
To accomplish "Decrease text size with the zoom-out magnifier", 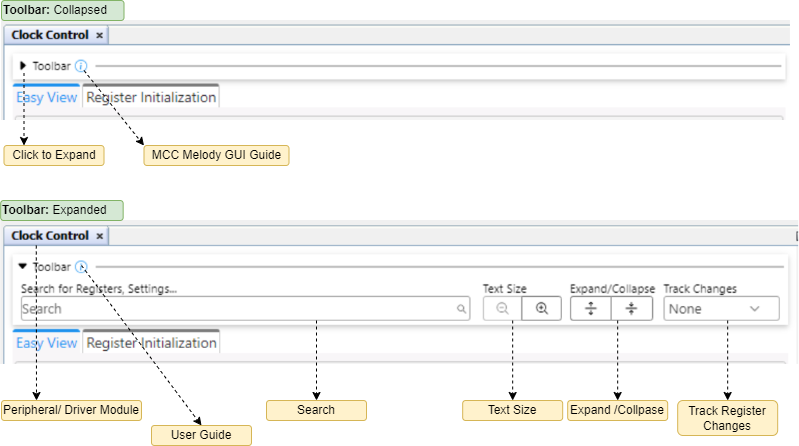I will pyautogui.click(x=503, y=309).
